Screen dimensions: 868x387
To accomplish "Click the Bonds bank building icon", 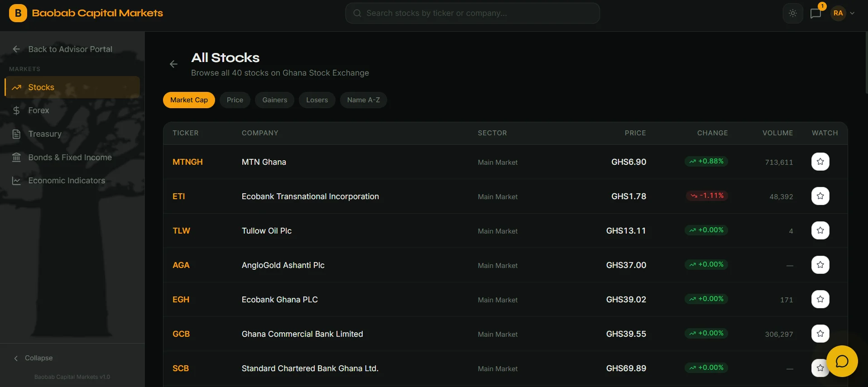I will tap(17, 158).
